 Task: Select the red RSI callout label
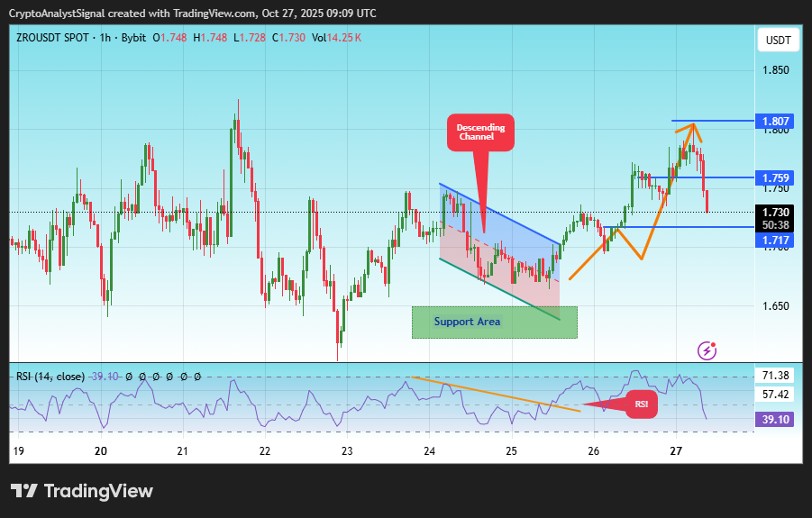tap(642, 404)
